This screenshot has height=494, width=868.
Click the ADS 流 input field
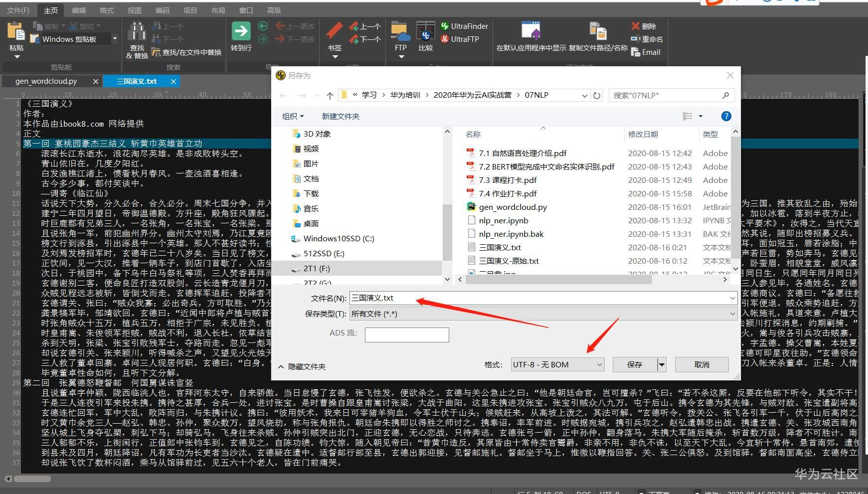point(407,334)
